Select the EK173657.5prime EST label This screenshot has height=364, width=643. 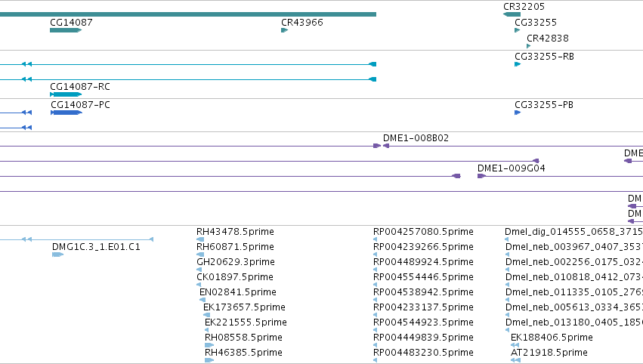point(244,307)
